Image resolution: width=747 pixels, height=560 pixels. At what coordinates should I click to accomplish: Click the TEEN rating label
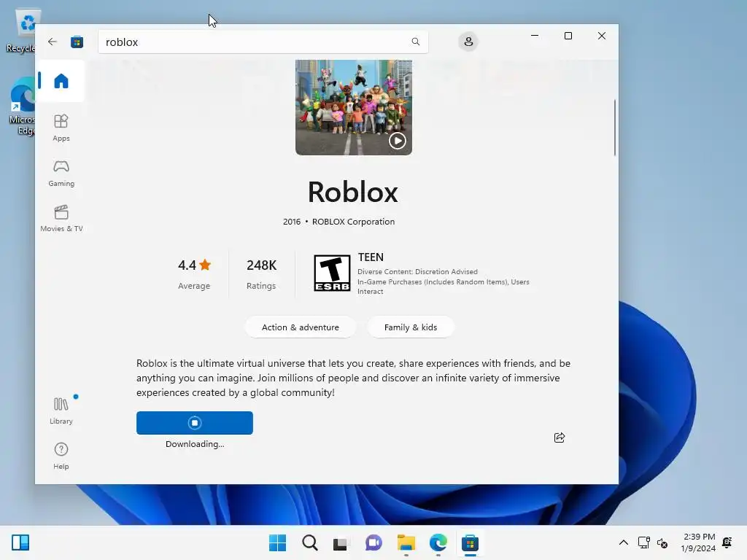(371, 257)
